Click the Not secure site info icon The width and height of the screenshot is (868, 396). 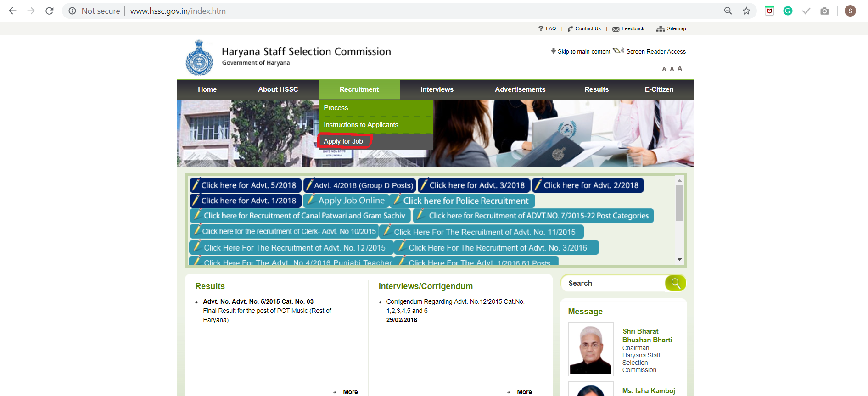coord(72,11)
